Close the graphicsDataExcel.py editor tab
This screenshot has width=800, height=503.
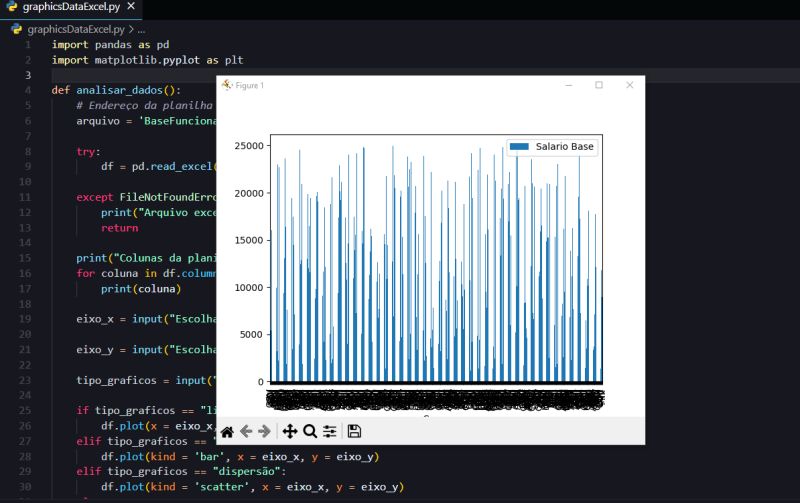[x=131, y=6]
